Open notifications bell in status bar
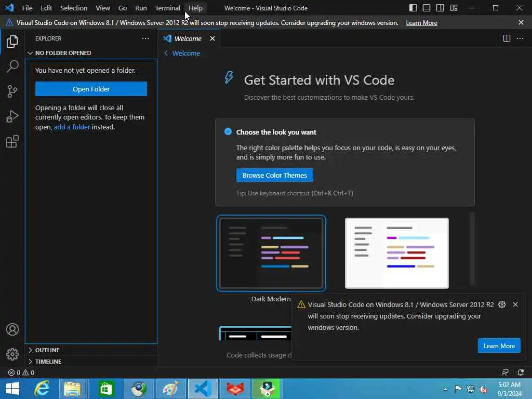Screen dimensions: 532x399 click(x=521, y=373)
